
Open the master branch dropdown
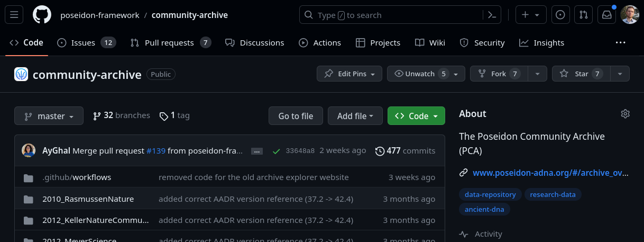(49, 116)
